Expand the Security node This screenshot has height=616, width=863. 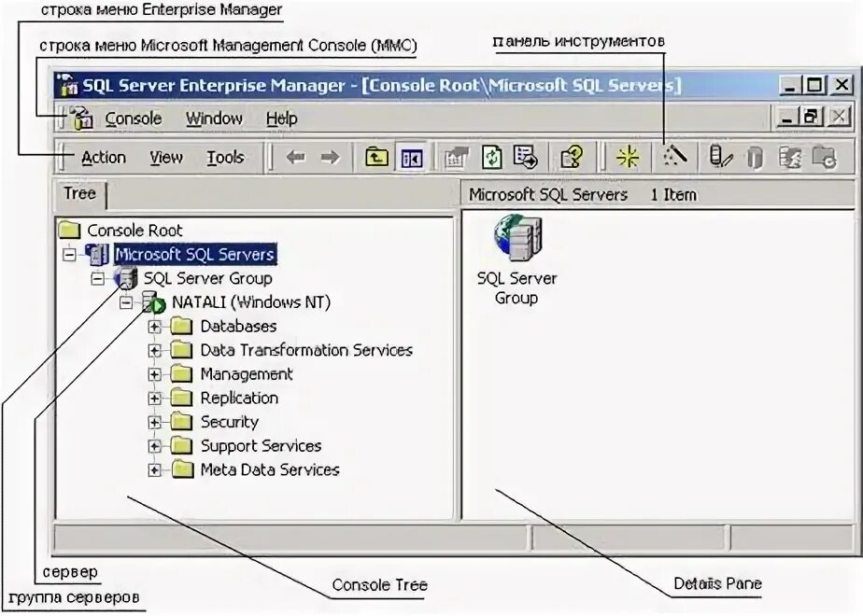point(155,423)
